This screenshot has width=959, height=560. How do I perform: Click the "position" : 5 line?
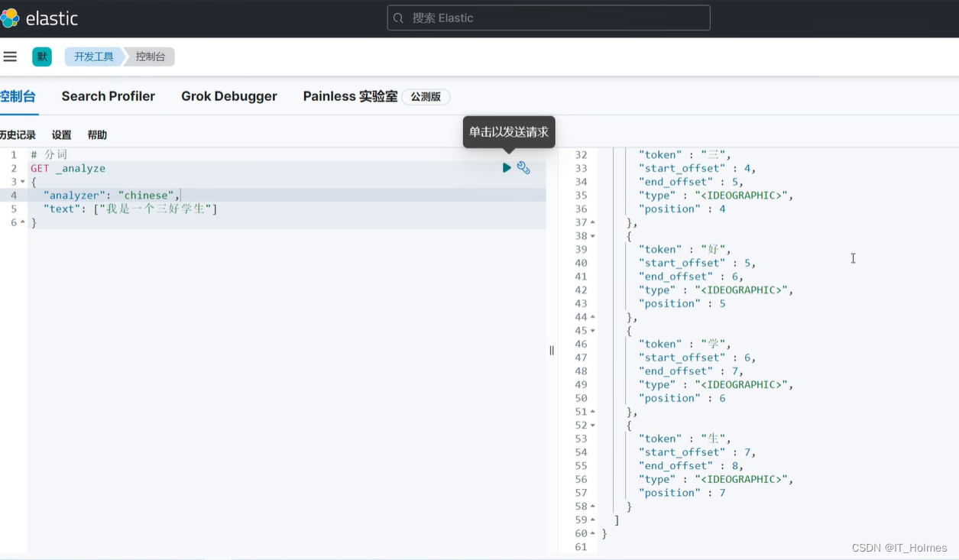(682, 303)
